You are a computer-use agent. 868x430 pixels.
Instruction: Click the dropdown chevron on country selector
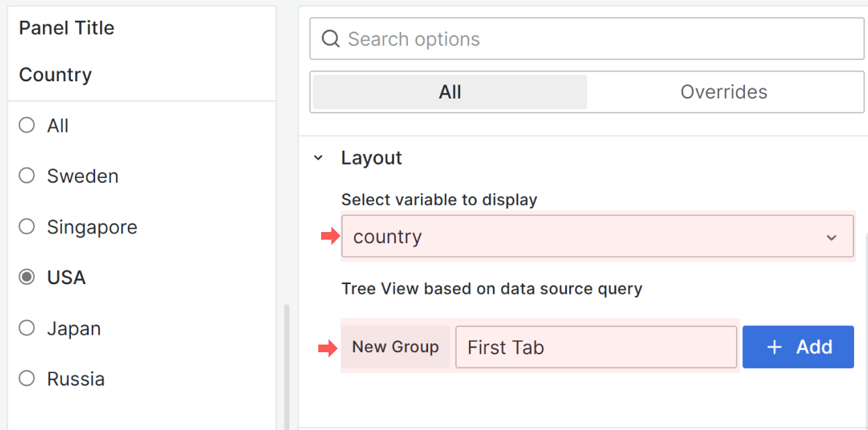[832, 237]
